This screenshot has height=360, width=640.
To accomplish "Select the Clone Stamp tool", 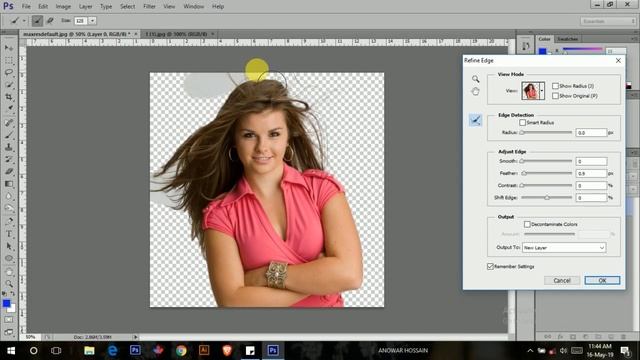I will pos(9,147).
